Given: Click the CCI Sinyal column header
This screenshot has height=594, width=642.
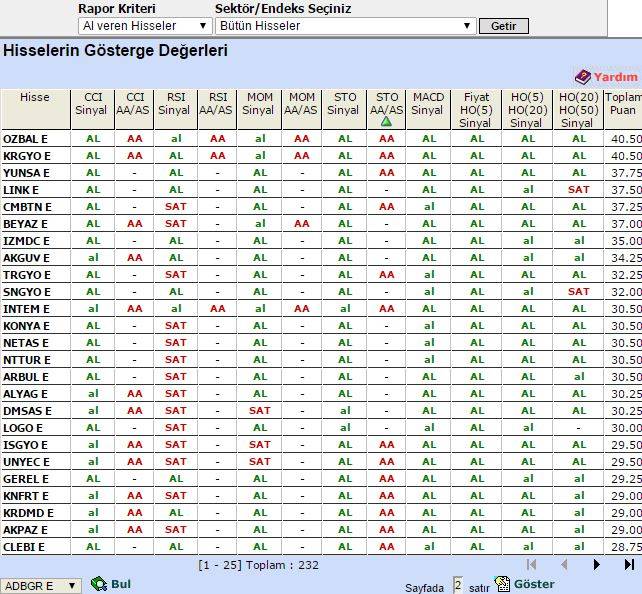Looking at the screenshot, I should [x=93, y=104].
